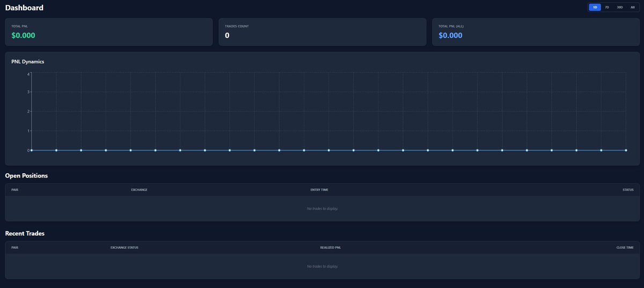This screenshot has height=288, width=644.
Task: Click the Recent Trades section heading
Action: point(25,234)
